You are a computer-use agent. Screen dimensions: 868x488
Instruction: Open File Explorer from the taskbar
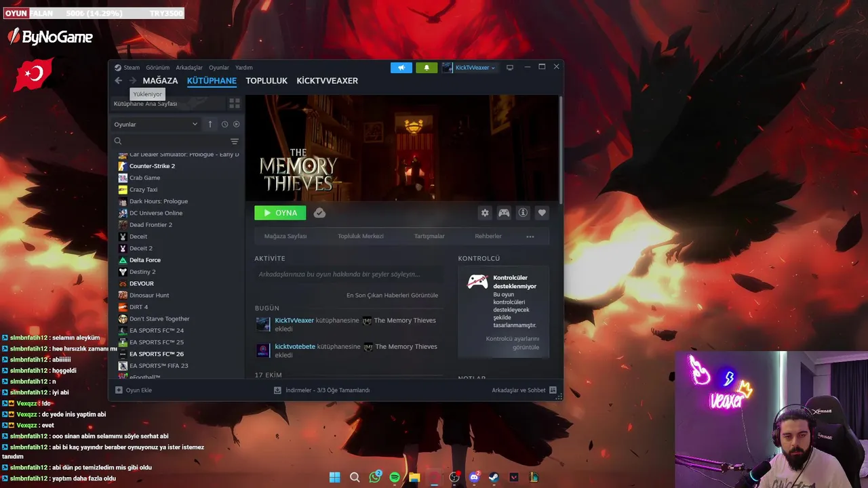pos(414,477)
